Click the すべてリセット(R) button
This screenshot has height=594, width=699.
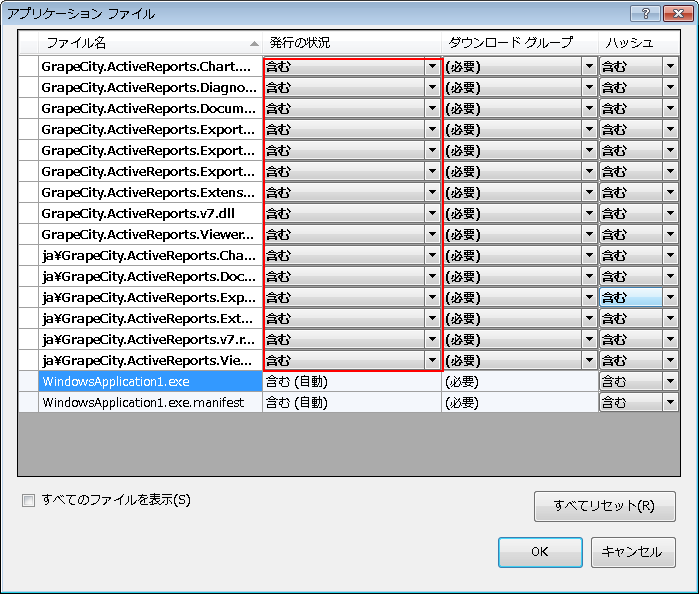[x=604, y=506]
